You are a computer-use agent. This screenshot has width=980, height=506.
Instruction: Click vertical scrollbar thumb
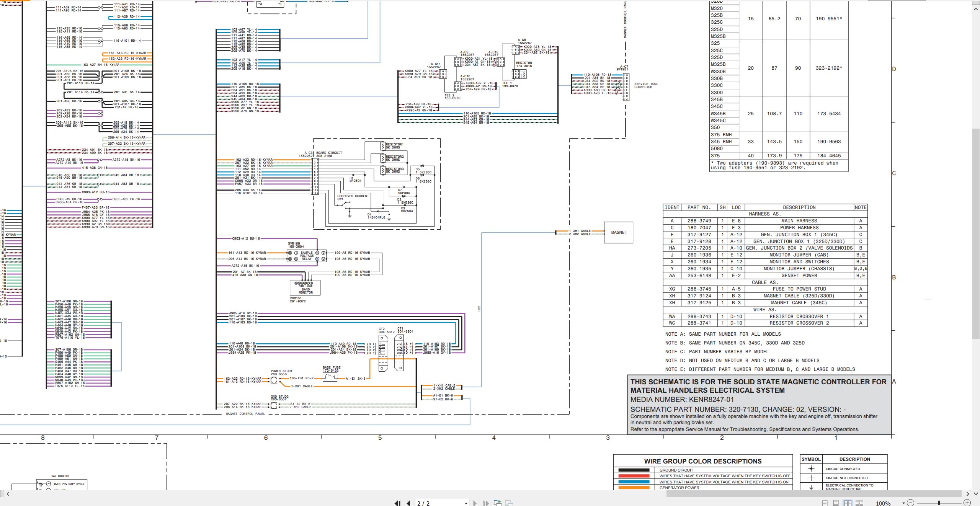tap(976, 233)
